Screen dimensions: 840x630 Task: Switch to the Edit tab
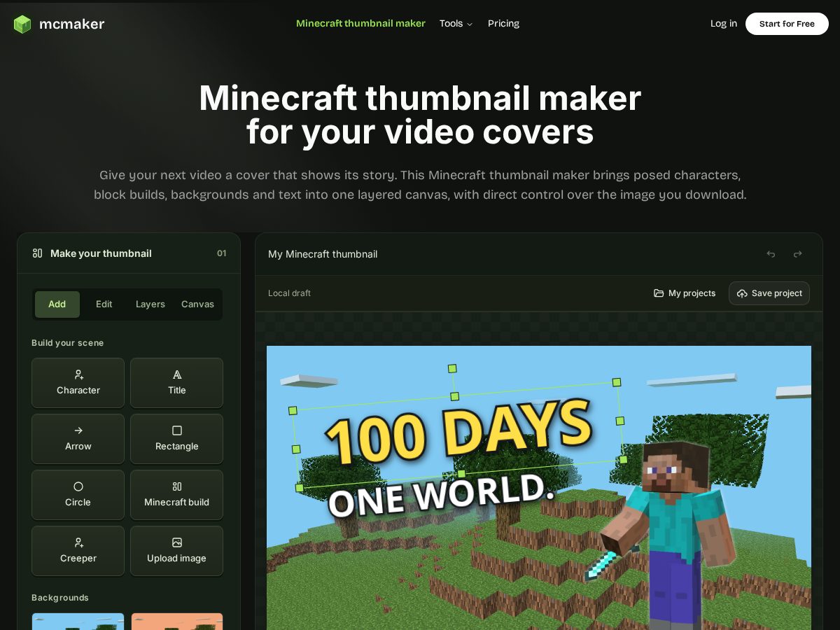[104, 304]
